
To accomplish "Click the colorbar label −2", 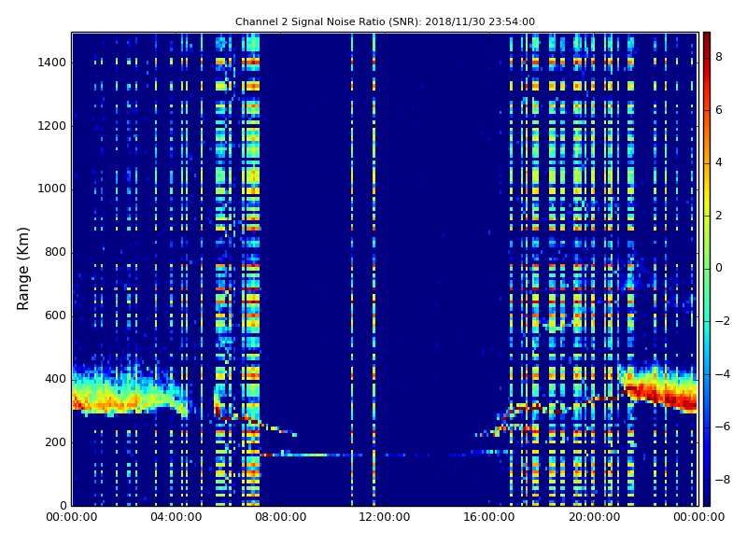I will click(723, 321).
